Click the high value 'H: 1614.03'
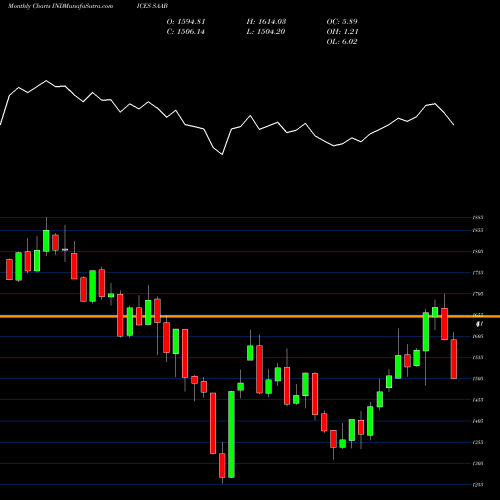 click(x=266, y=22)
